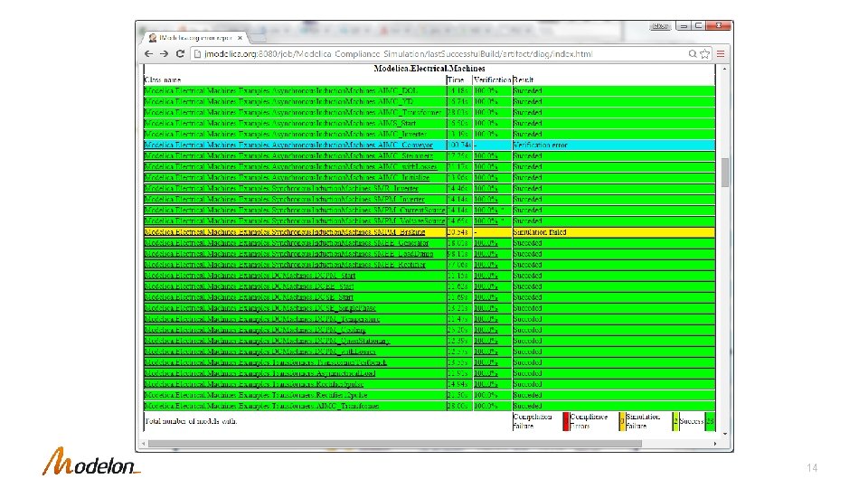Open the AIMC_withLosses example link

290,166
